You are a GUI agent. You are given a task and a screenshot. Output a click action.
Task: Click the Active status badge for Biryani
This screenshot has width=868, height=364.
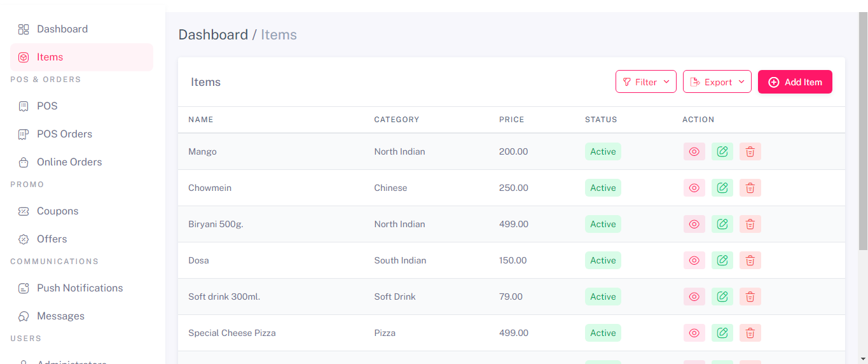click(x=603, y=224)
